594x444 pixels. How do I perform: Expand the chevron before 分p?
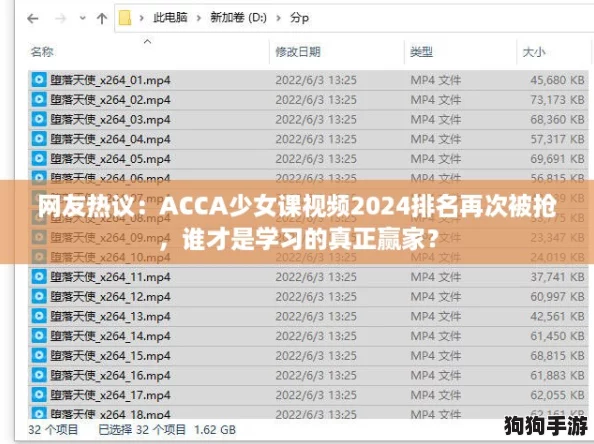[279, 18]
